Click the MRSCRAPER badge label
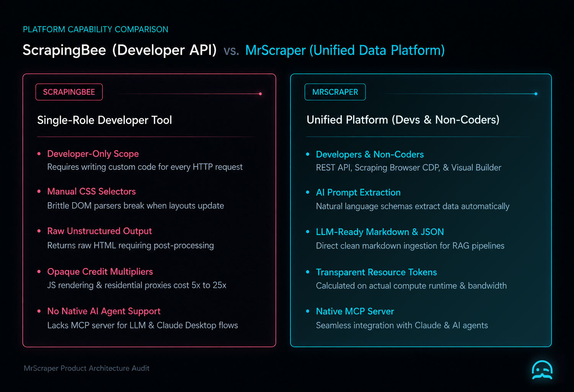Screen dimensions: 574x392 335,92
